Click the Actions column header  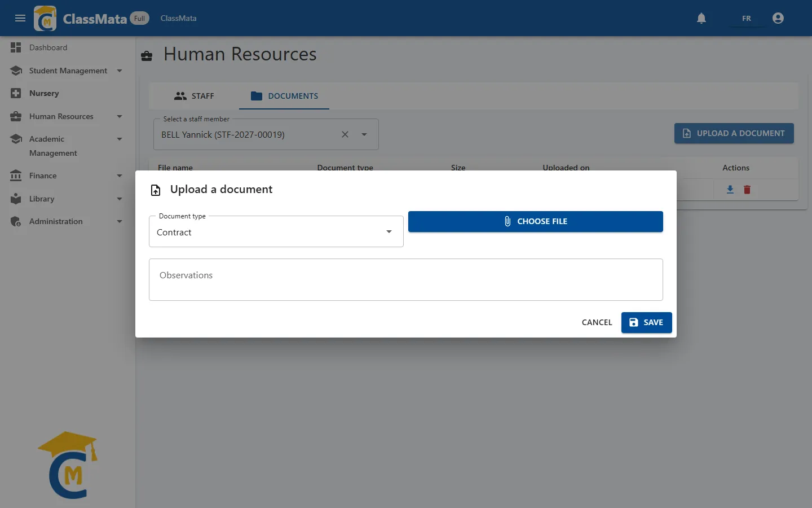[736, 168]
